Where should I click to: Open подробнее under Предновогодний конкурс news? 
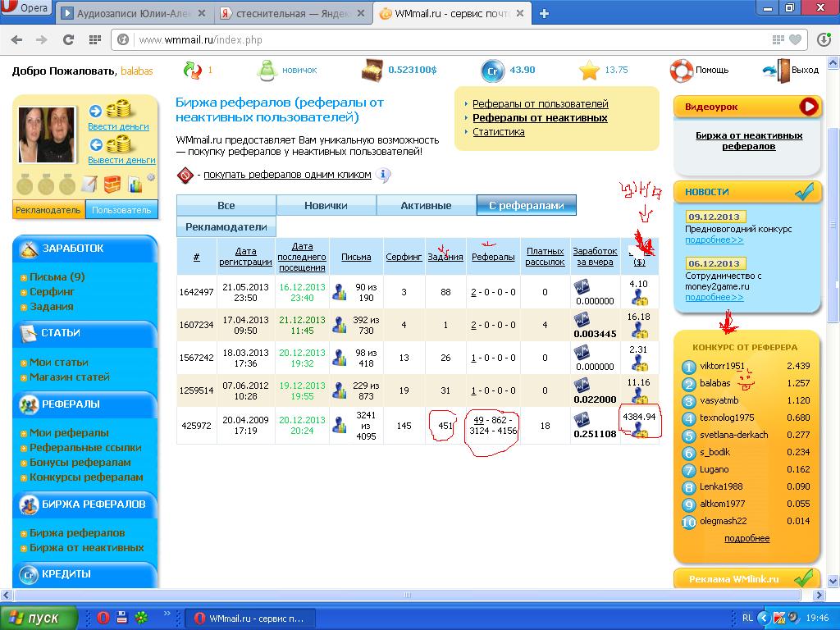(714, 240)
